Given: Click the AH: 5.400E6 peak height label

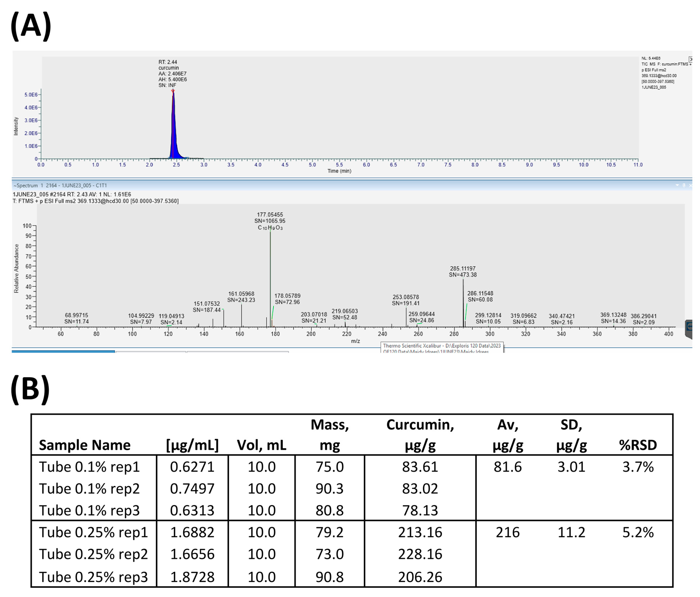Looking at the screenshot, I should point(173,79).
